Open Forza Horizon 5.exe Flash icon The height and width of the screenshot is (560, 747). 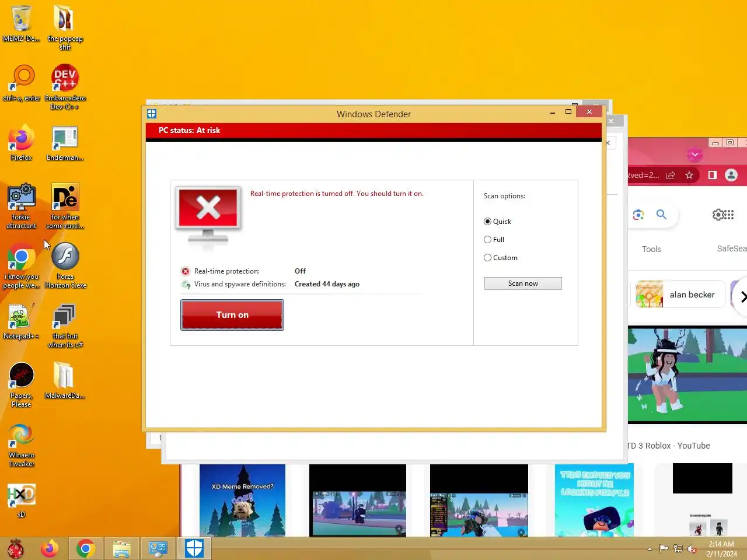pyautogui.click(x=65, y=265)
